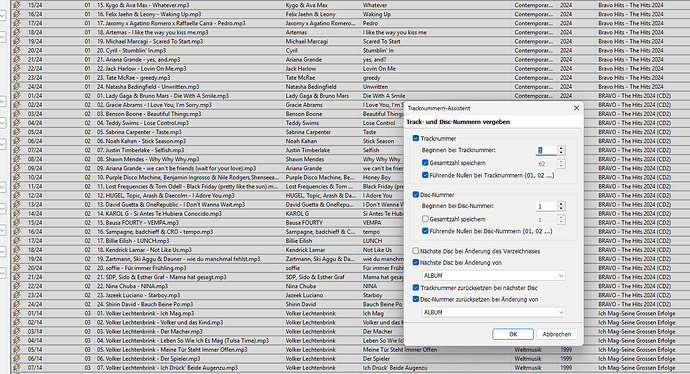Uncheck the Tracknummer checkbox
The height and width of the screenshot is (374, 690).
pyautogui.click(x=416, y=138)
